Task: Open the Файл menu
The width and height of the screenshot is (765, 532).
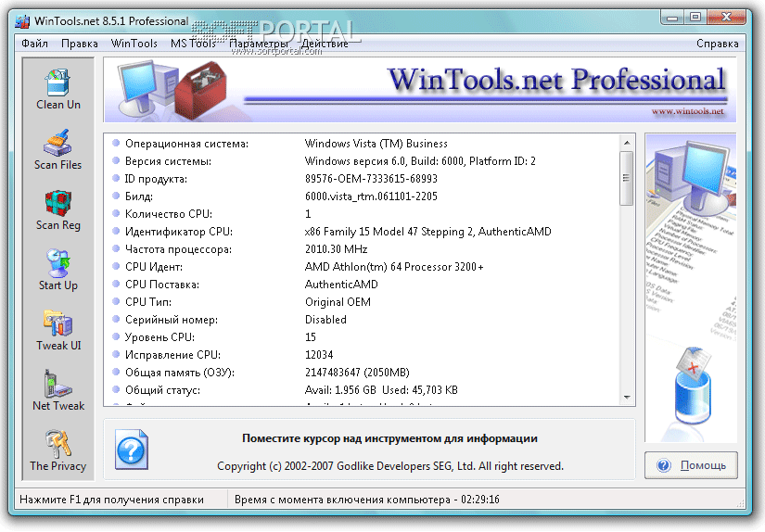Action: 34,44
